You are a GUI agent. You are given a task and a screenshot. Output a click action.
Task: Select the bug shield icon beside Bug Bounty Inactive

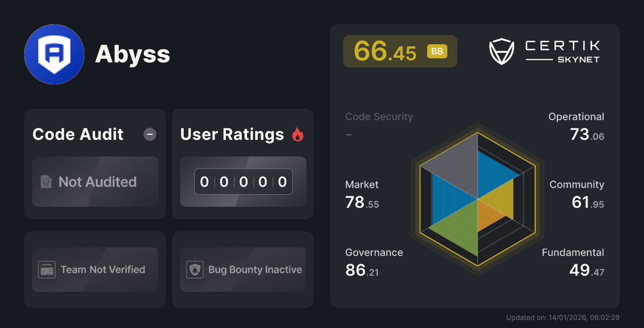tap(195, 270)
